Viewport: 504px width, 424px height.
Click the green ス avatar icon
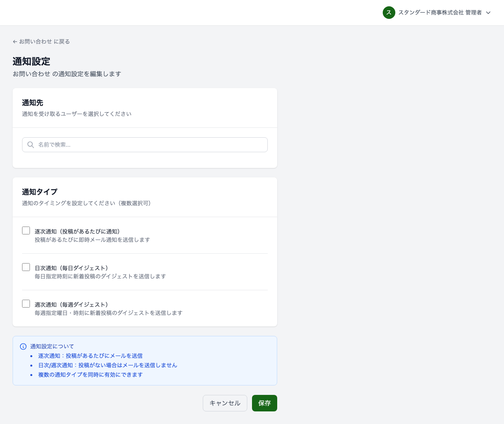click(x=389, y=13)
